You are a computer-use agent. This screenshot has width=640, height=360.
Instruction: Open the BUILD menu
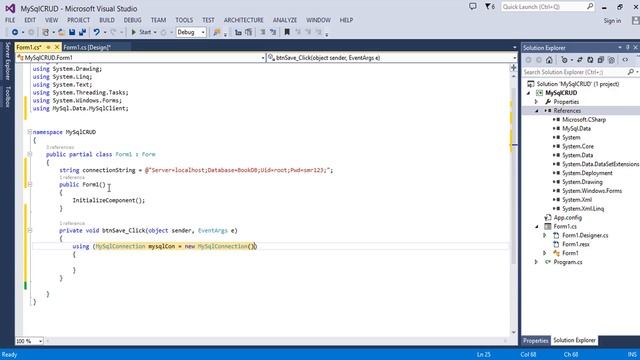click(x=107, y=20)
